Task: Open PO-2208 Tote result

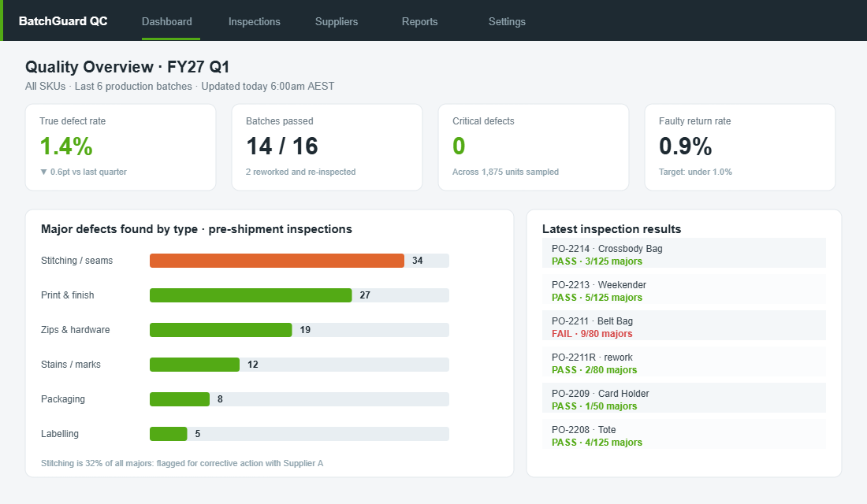Action: (x=684, y=434)
